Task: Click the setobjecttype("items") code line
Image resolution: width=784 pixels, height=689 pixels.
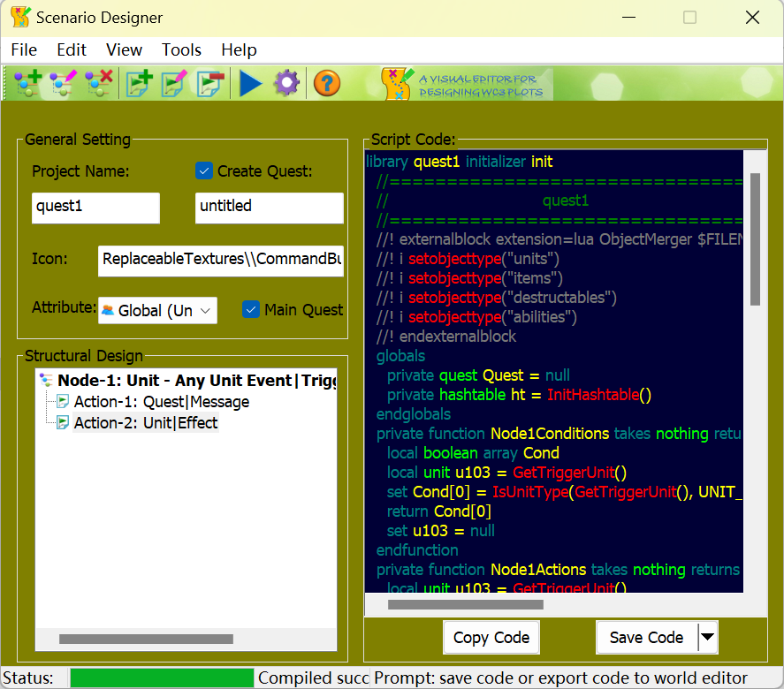Action: point(469,278)
